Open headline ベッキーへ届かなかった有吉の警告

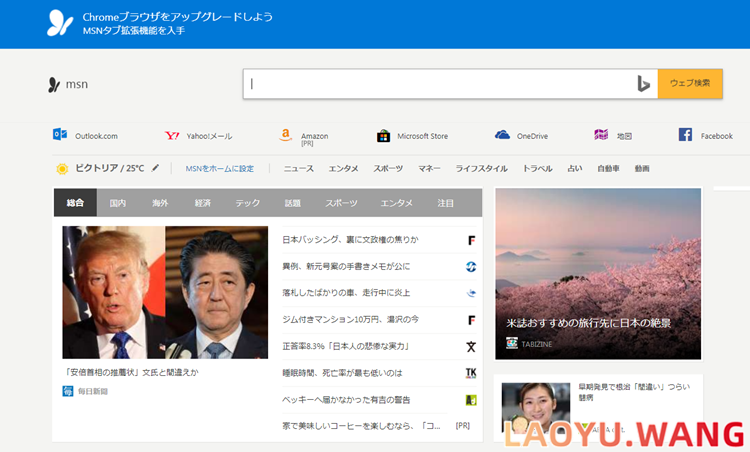[346, 400]
